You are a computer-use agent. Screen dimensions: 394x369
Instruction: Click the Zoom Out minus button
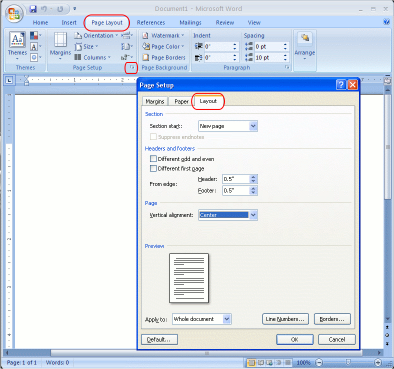pyautogui.click(x=319, y=362)
